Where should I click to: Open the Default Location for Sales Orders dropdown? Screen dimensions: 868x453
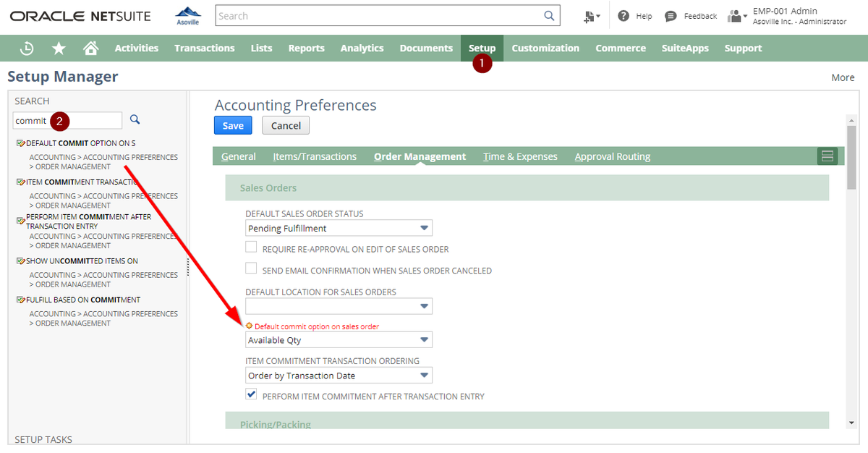(x=425, y=305)
